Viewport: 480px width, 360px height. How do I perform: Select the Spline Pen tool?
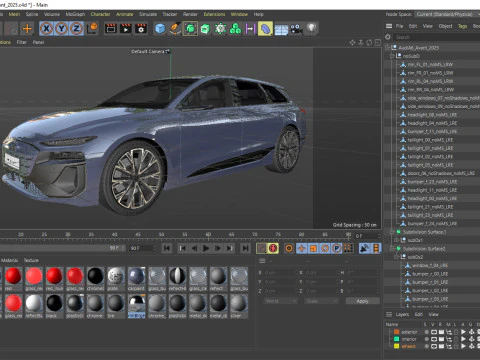coord(175,29)
